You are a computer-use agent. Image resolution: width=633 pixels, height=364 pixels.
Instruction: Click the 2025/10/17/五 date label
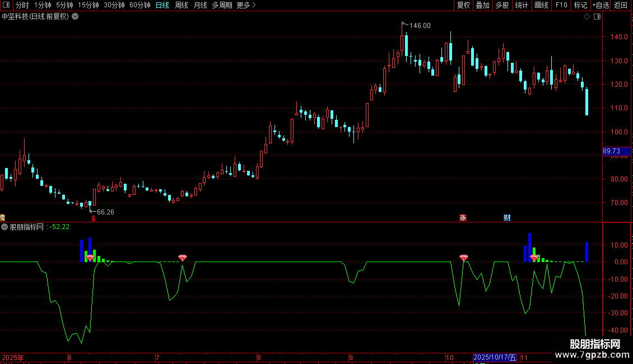495,357
